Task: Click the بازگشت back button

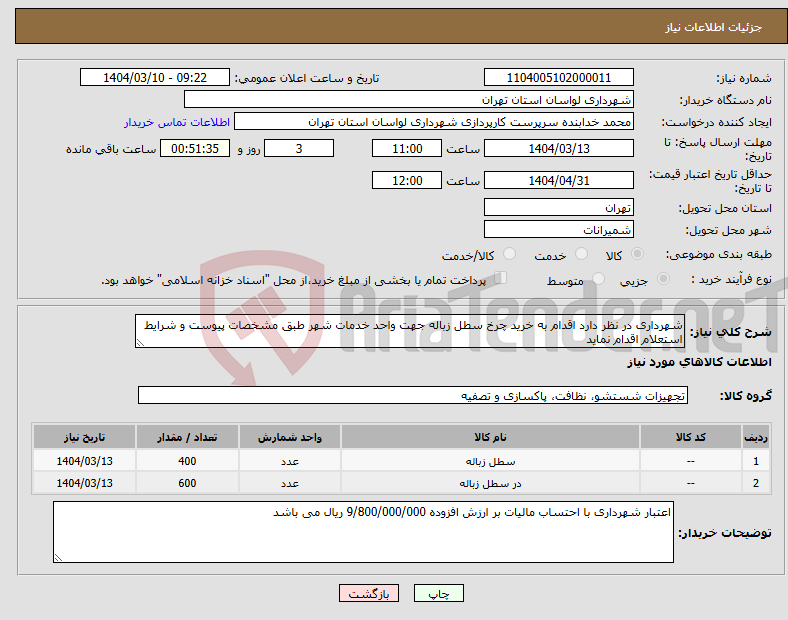Action: click(x=369, y=593)
